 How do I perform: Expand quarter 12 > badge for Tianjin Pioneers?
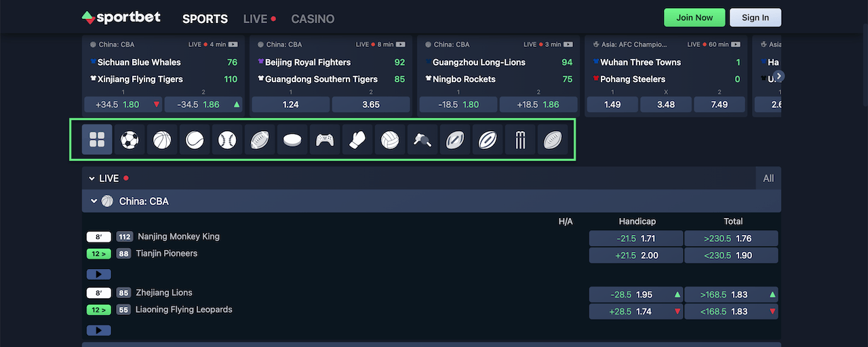[98, 254]
